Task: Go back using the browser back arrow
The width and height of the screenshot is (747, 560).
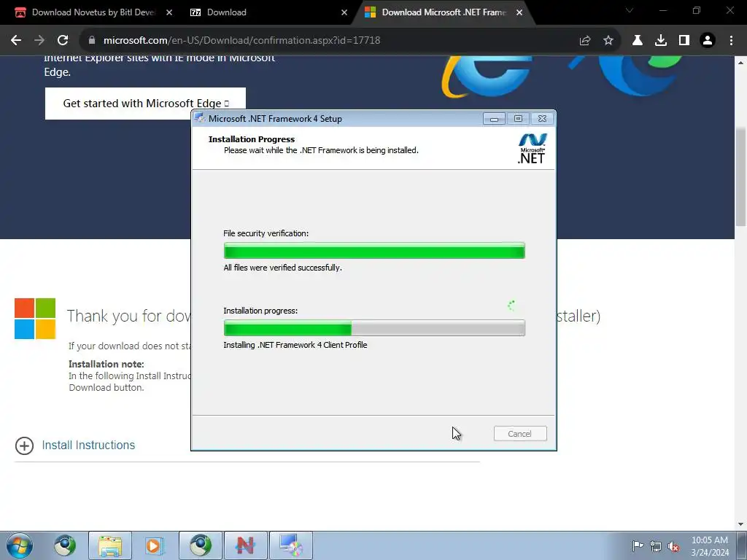Action: (16, 41)
